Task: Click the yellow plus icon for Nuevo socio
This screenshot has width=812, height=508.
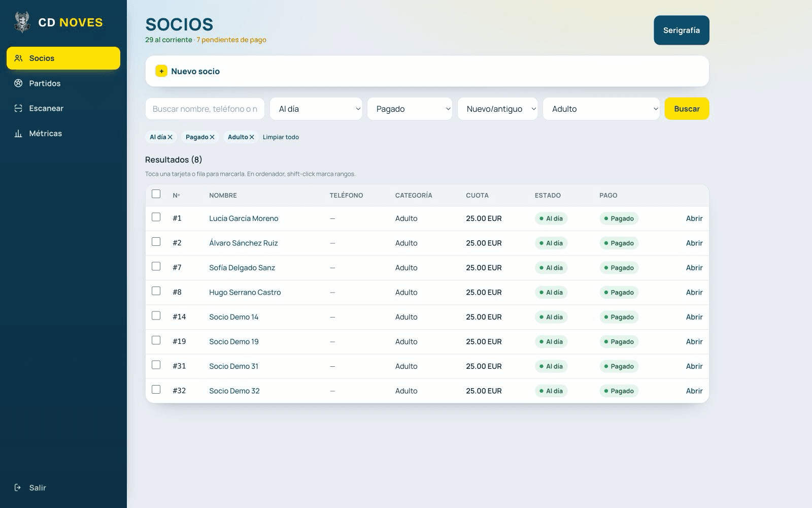Action: (x=161, y=71)
